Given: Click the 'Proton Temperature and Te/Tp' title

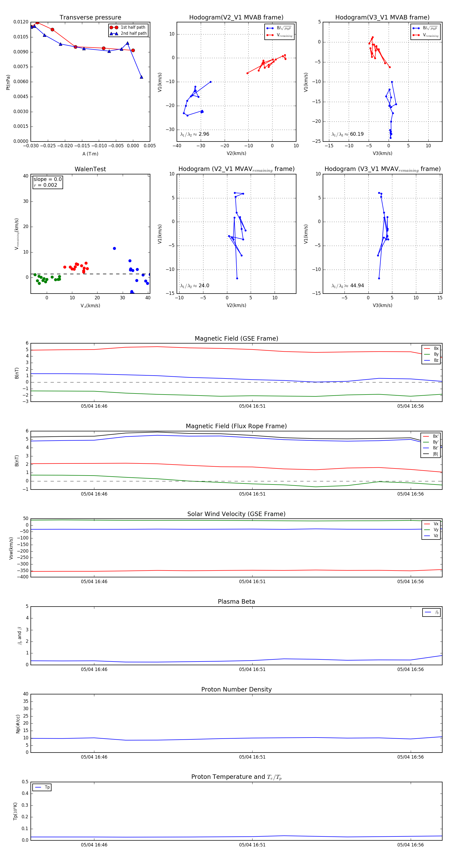Looking at the screenshot, I should [x=236, y=777].
